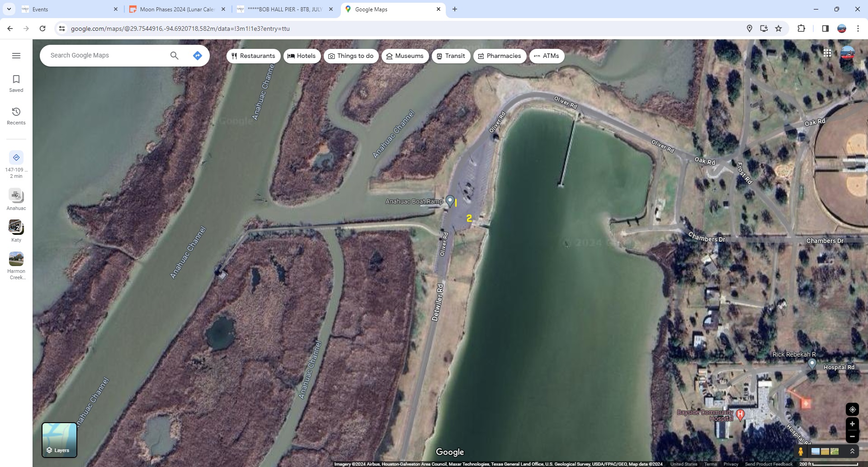Viewport: 868px width, 467px height.
Task: Open Recents history in sidebar
Action: click(16, 116)
